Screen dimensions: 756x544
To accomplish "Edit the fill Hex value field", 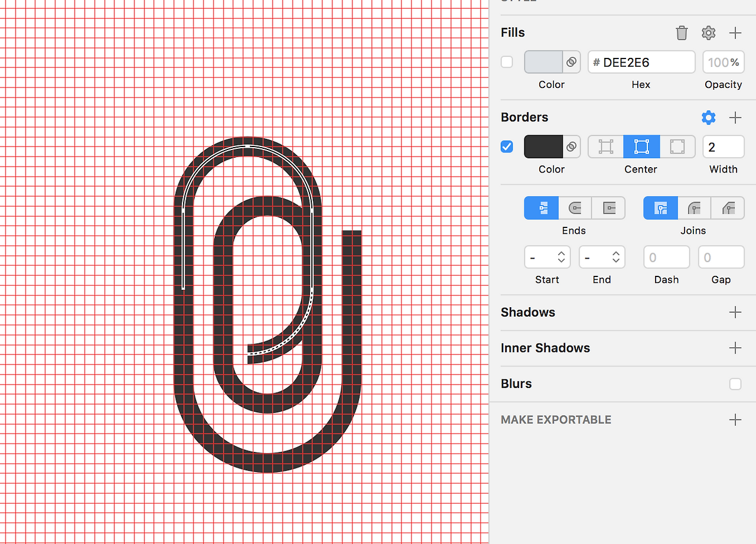I will click(641, 62).
